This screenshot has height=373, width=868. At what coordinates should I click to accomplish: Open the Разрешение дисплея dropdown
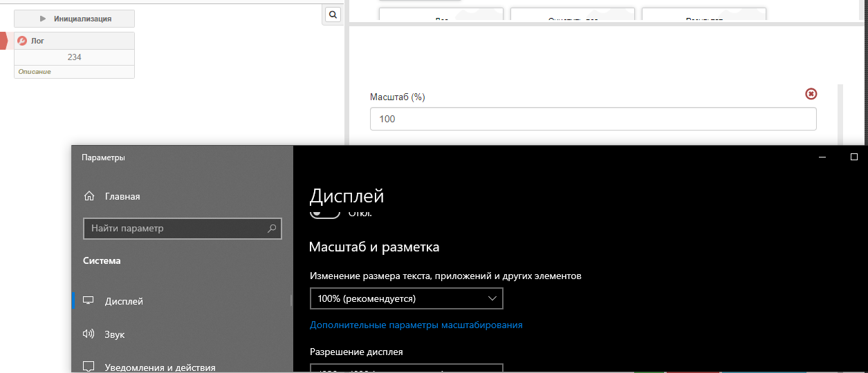[x=406, y=368]
